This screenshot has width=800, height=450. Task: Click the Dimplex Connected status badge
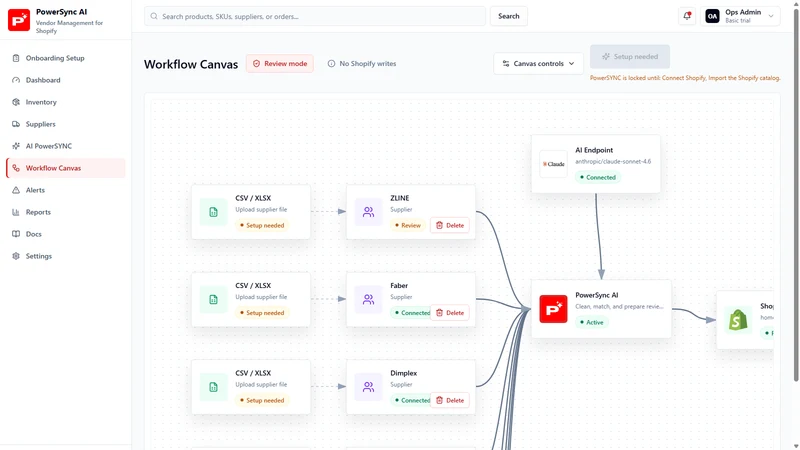click(x=411, y=401)
